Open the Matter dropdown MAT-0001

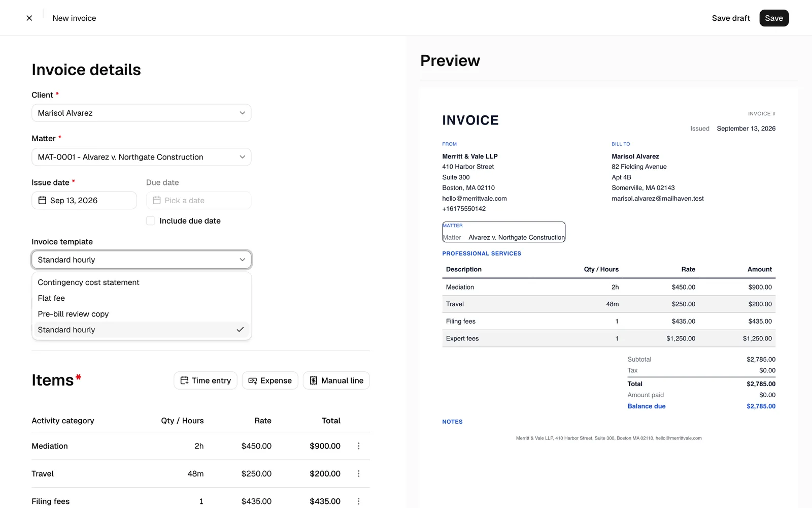[142, 157]
